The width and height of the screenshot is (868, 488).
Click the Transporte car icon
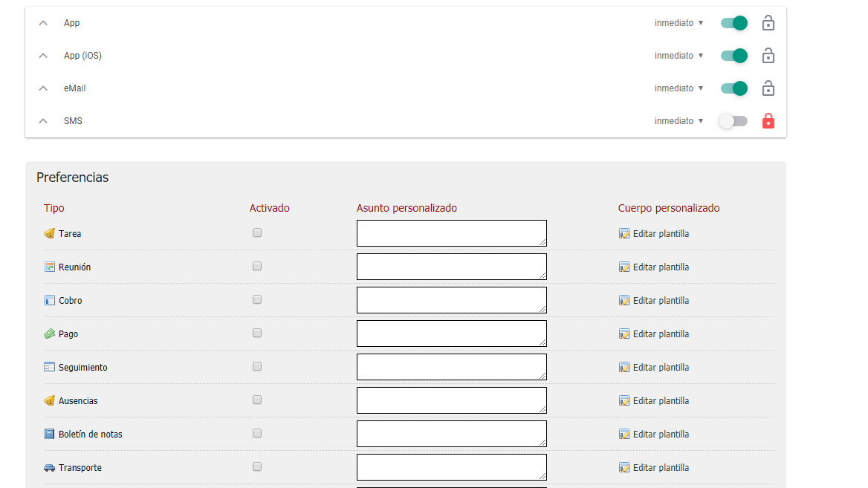click(x=49, y=467)
